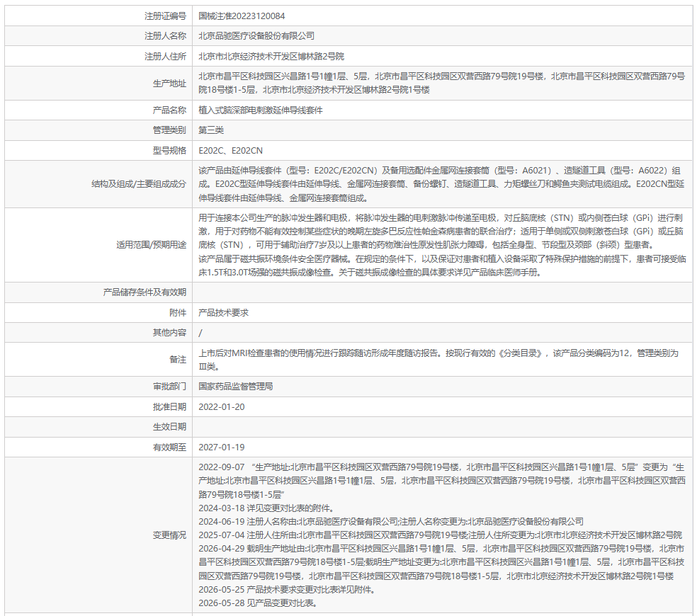Image resolution: width=697 pixels, height=616 pixels.
Task: Click the 审批部门 label
Action: [x=169, y=386]
